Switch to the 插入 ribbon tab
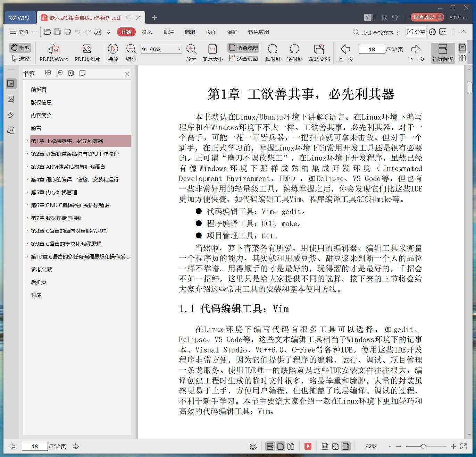The height and width of the screenshot is (457, 476). 147,32
